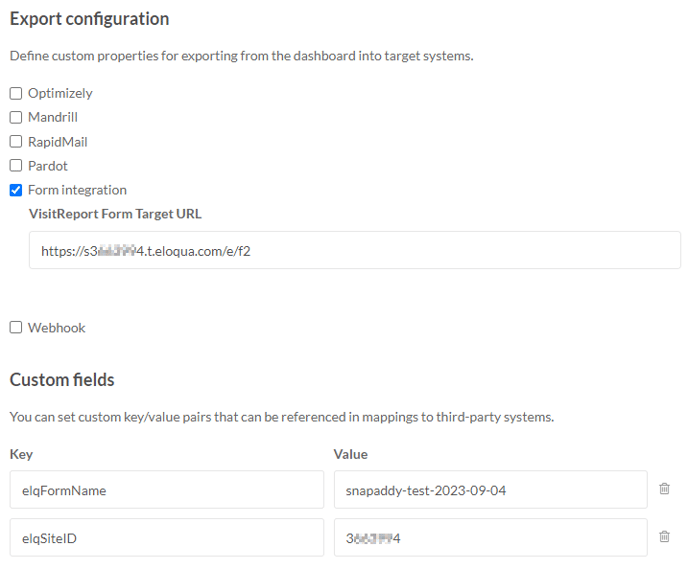Enable the Optimizely export checkbox
This screenshot has width=688, height=569.
(x=16, y=93)
